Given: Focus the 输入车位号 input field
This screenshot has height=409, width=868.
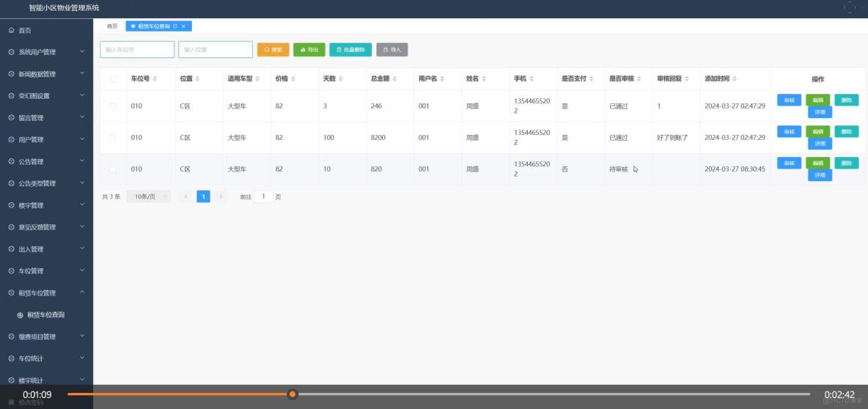Looking at the screenshot, I should pos(137,50).
